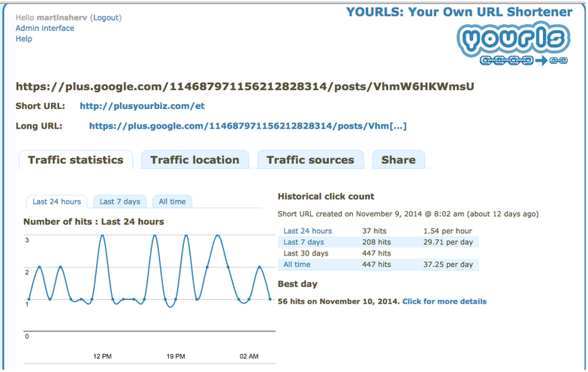Click Last 7 days in click count table
The width and height of the screenshot is (588, 372).
303,242
